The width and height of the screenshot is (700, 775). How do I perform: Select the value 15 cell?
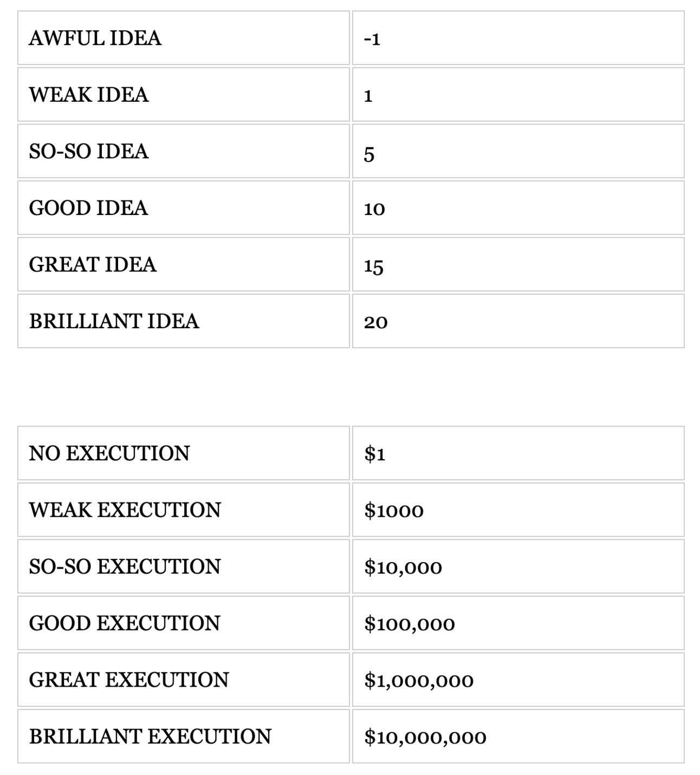tap(374, 265)
